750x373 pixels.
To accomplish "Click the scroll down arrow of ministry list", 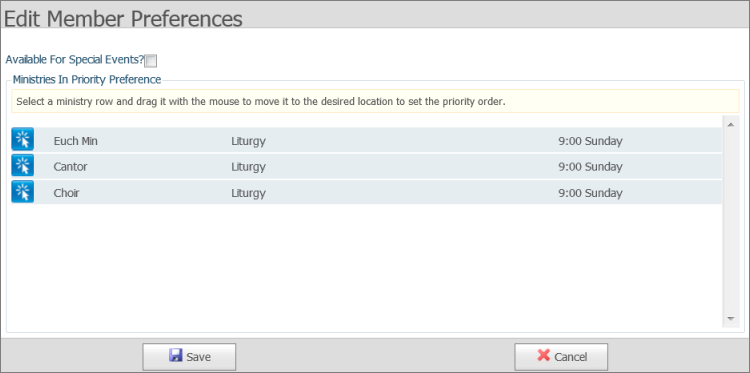I will (x=730, y=318).
